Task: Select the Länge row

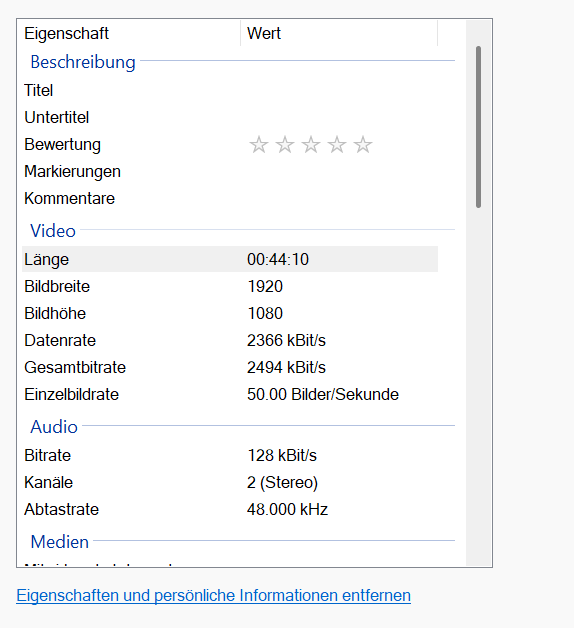Action: [x=230, y=259]
